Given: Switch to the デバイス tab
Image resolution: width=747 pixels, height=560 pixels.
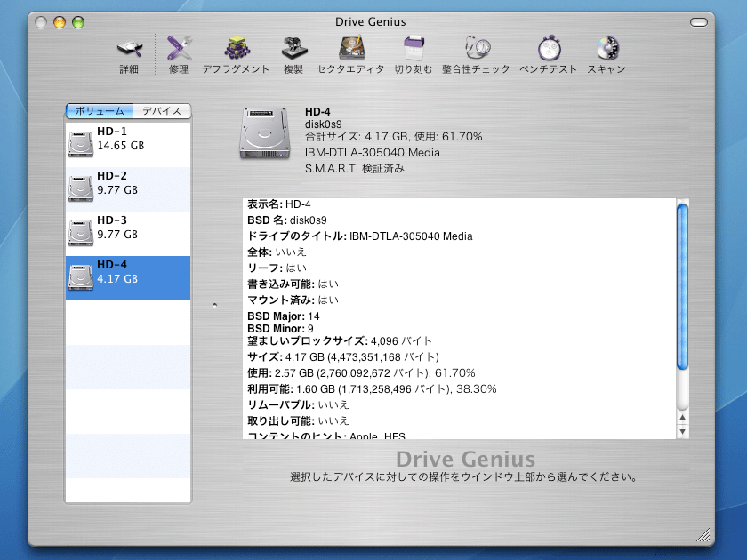Looking at the screenshot, I should pyautogui.click(x=162, y=111).
